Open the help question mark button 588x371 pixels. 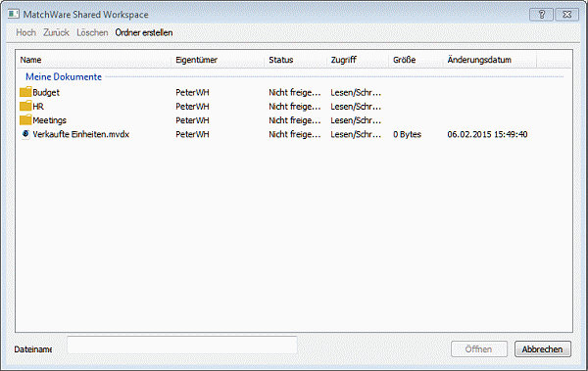pyautogui.click(x=541, y=15)
